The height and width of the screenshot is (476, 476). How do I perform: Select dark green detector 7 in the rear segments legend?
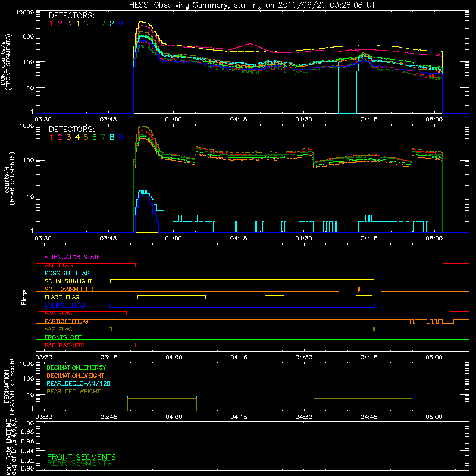(x=103, y=137)
